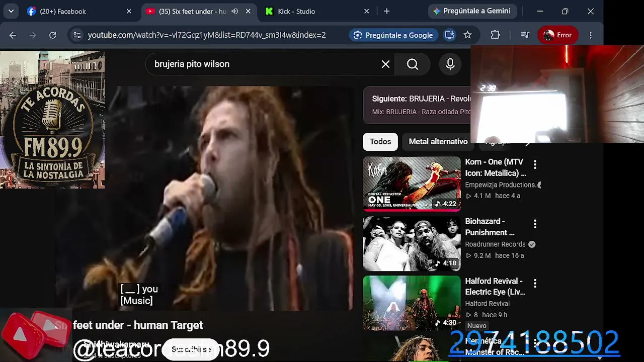Run the YouTube search with magnifier icon

pyautogui.click(x=413, y=64)
